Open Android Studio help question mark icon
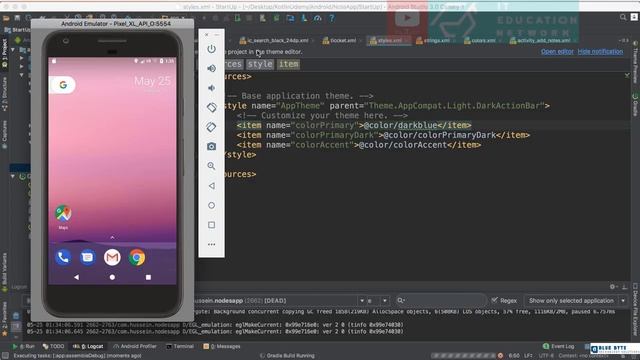Viewport: 640px width, 360px height. click(332, 18)
